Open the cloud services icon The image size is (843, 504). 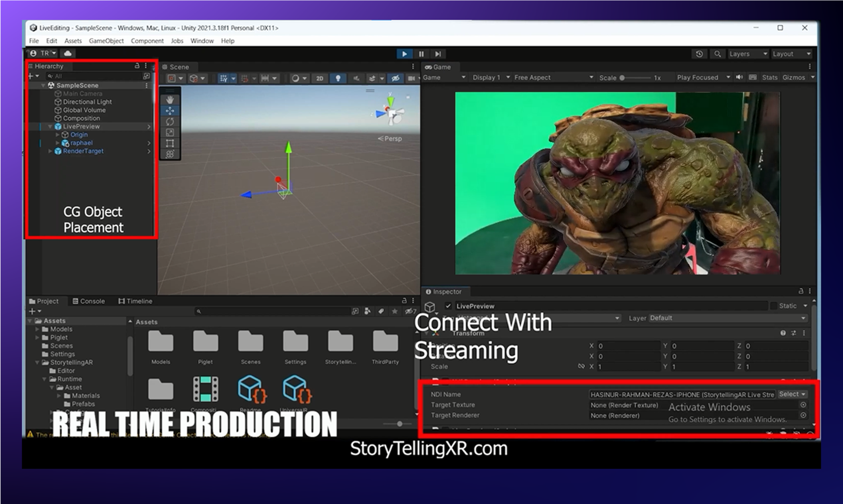pos(68,53)
